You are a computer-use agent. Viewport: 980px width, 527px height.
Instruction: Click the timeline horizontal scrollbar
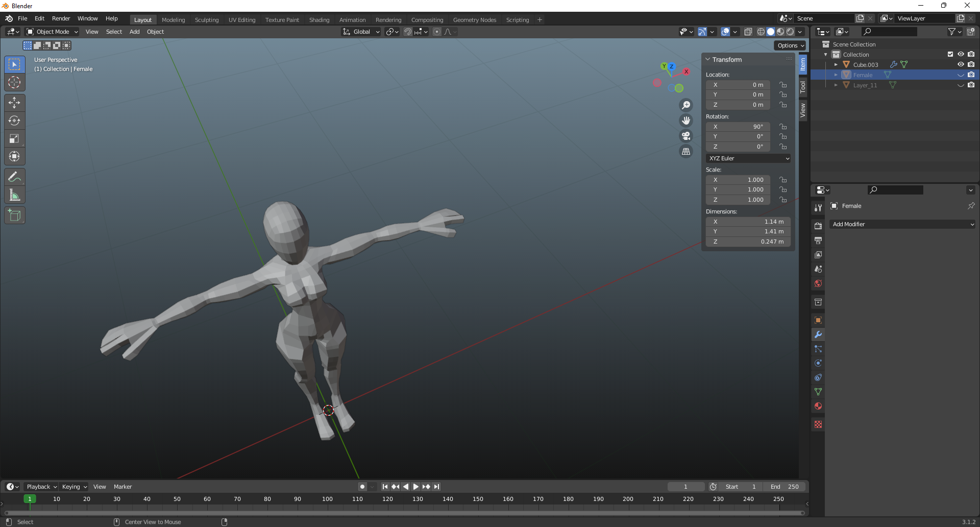404,513
